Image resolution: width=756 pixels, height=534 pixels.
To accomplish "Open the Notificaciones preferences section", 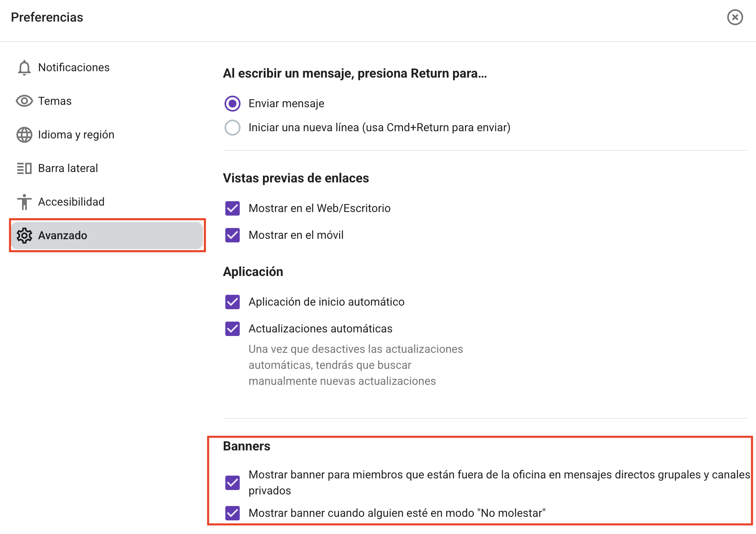I will 74,68.
